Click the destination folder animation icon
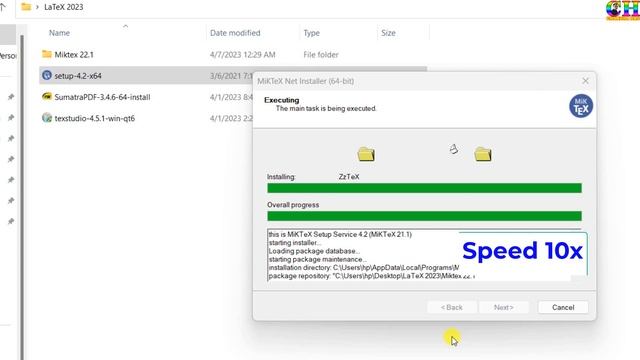Viewport: 640px width, 360px height. (483, 154)
